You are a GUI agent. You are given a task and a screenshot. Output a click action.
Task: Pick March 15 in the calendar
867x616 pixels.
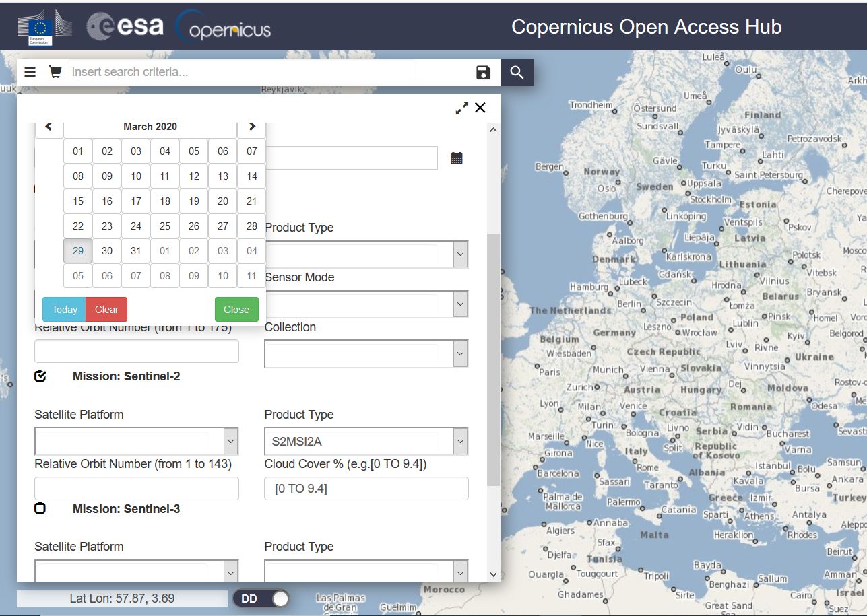(x=78, y=201)
